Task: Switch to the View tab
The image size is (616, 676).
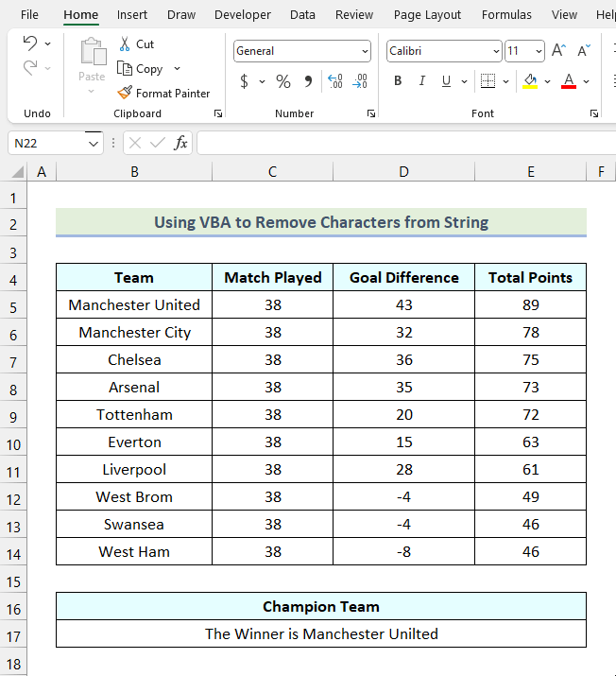Action: (x=564, y=15)
